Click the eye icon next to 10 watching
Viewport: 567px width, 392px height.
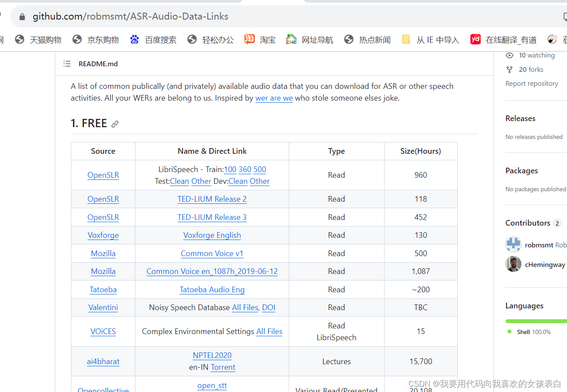click(510, 55)
